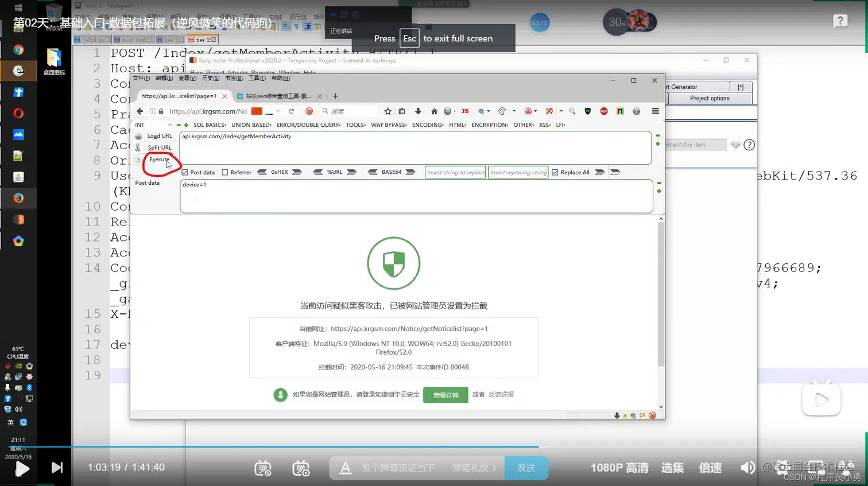
Task: Click right arrow beside %URL to encode
Action: (352, 172)
